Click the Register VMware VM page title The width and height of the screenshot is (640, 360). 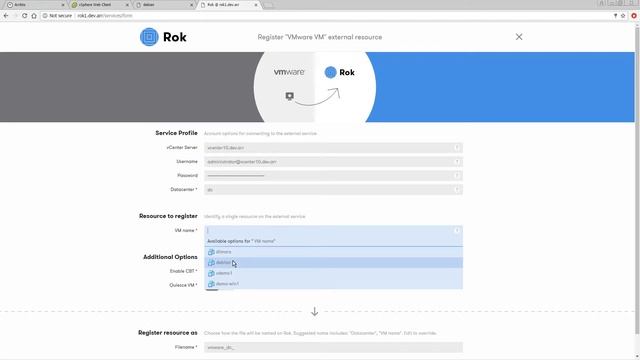[x=320, y=37]
